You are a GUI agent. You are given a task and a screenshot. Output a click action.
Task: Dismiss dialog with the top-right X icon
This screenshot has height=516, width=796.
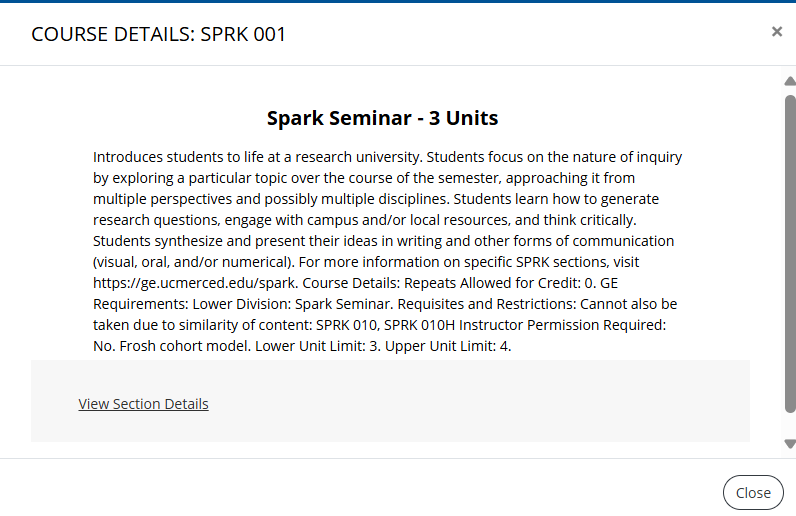coord(776,31)
